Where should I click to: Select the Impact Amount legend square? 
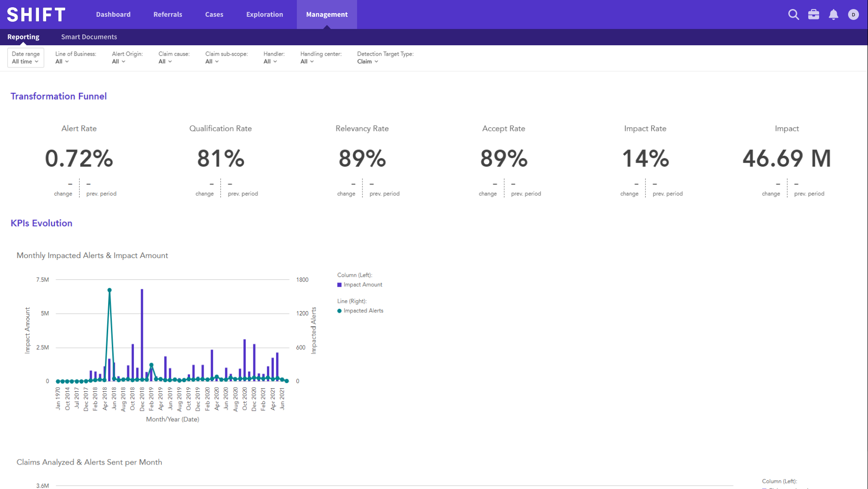click(339, 284)
